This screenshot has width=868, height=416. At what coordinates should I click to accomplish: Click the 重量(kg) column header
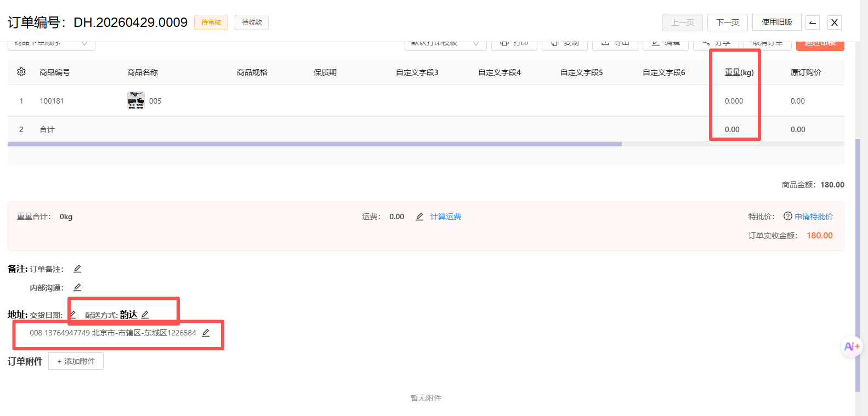click(x=739, y=72)
